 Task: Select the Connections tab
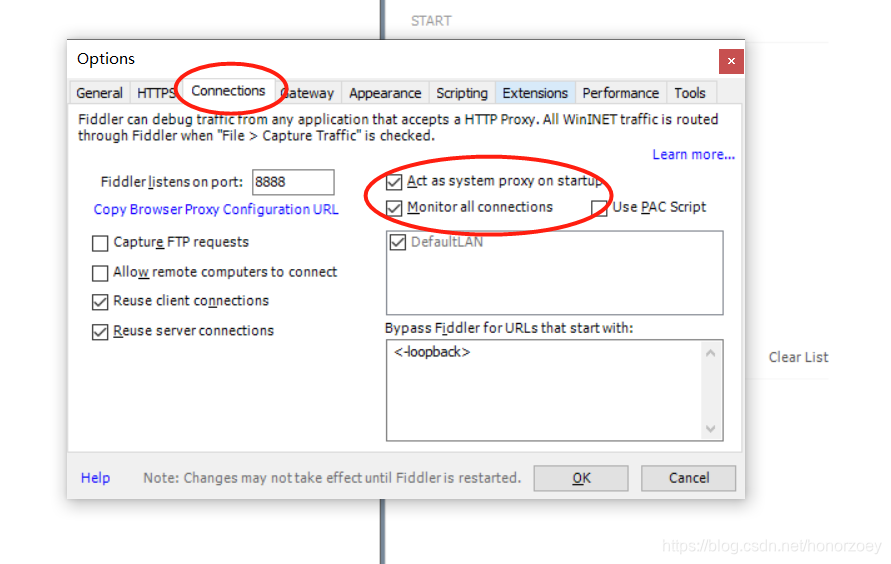click(228, 91)
